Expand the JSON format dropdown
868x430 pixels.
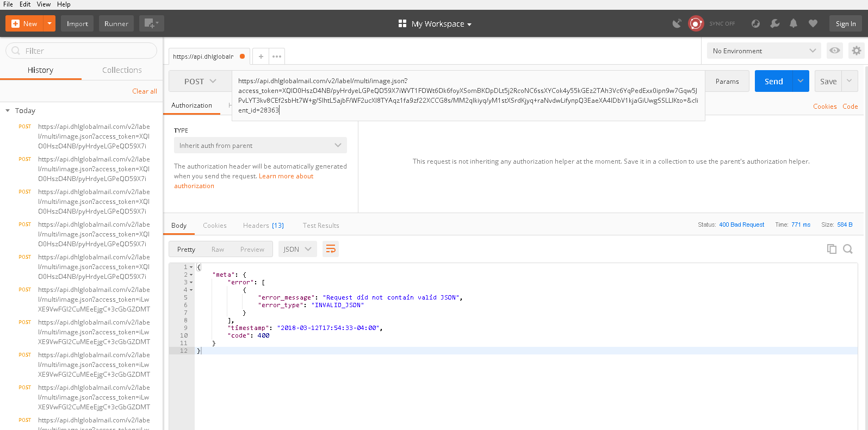[297, 249]
